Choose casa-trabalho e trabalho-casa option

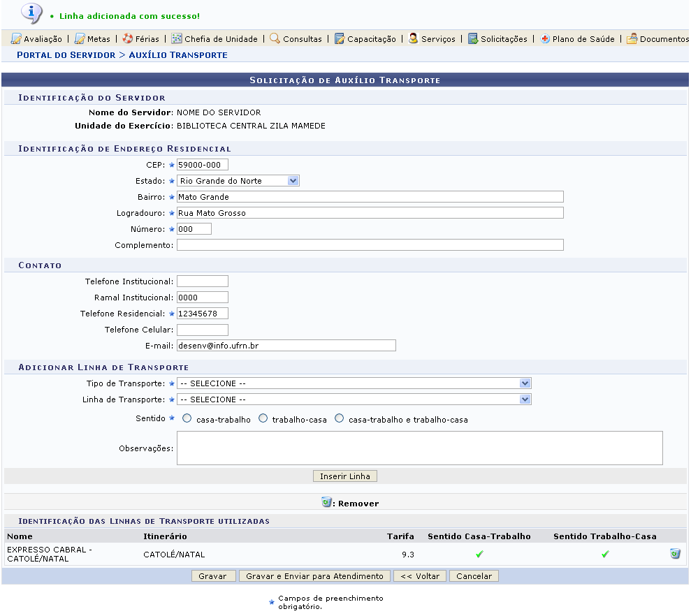(340, 419)
